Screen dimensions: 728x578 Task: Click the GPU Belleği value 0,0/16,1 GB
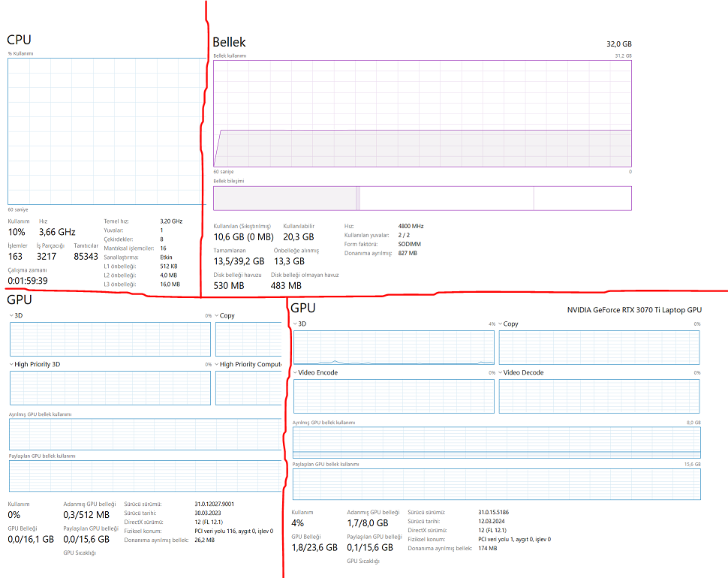(x=31, y=540)
